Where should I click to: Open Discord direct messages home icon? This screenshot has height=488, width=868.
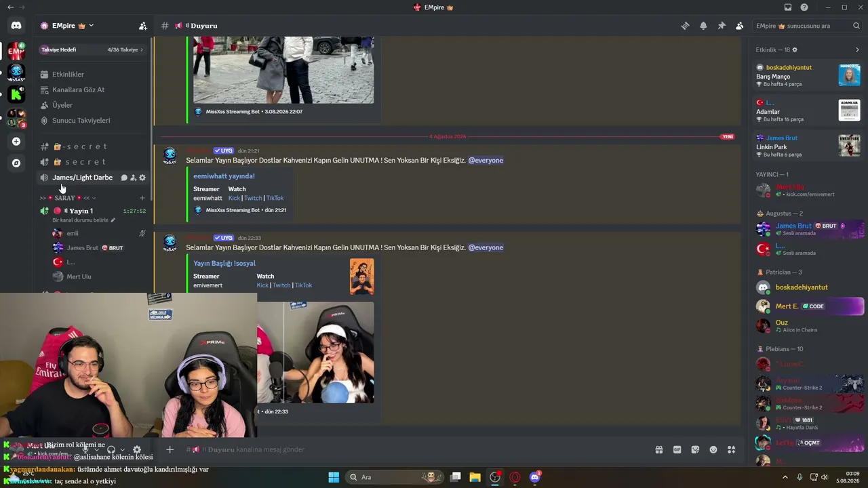pyautogui.click(x=16, y=26)
